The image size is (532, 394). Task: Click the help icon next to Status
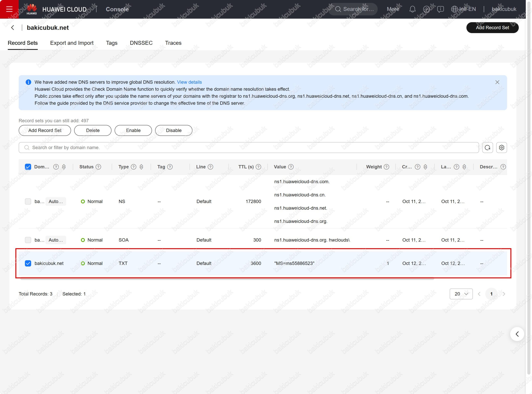pos(99,167)
